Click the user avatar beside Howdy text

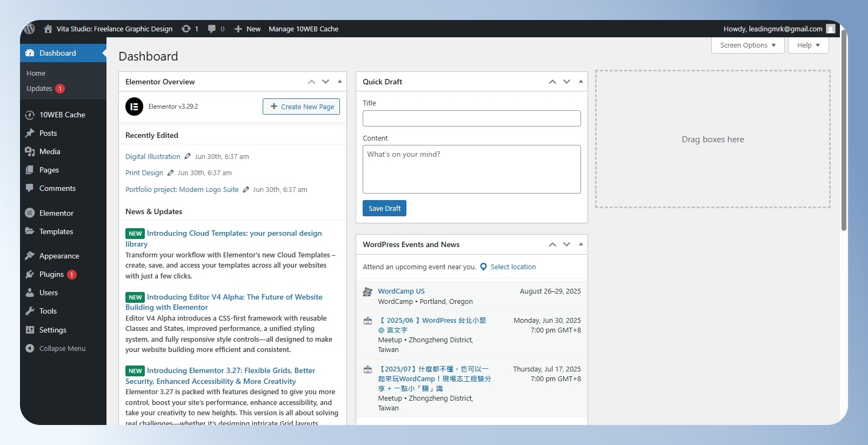coord(831,29)
